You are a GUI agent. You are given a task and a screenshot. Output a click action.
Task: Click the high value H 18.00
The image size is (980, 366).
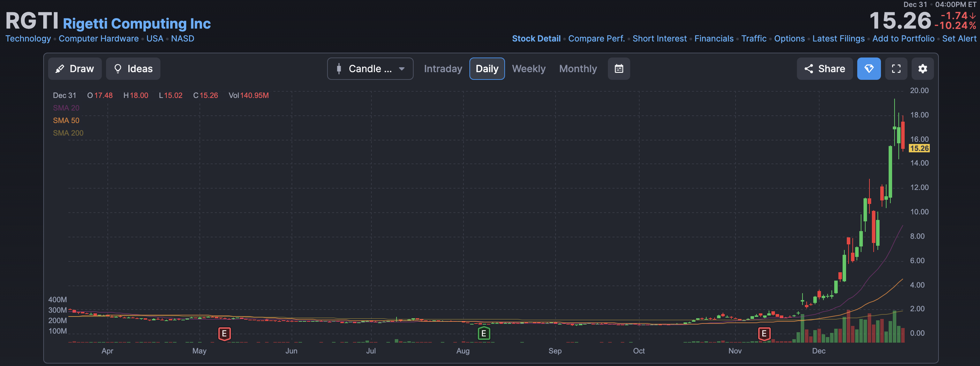[136, 96]
